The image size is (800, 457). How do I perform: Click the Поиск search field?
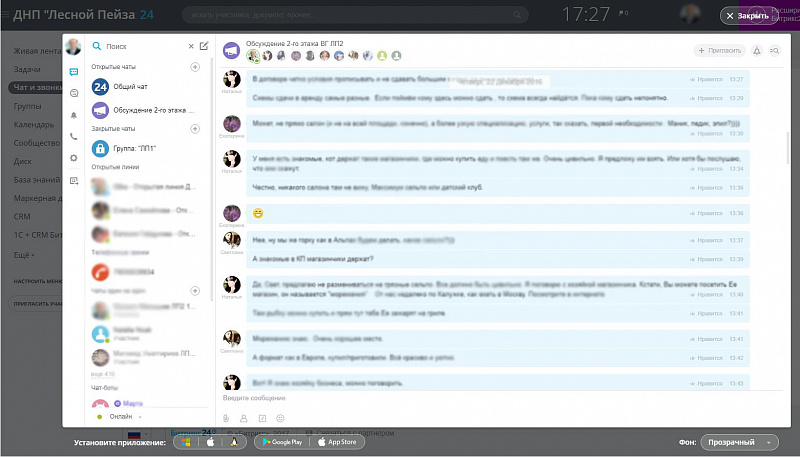tap(143, 46)
